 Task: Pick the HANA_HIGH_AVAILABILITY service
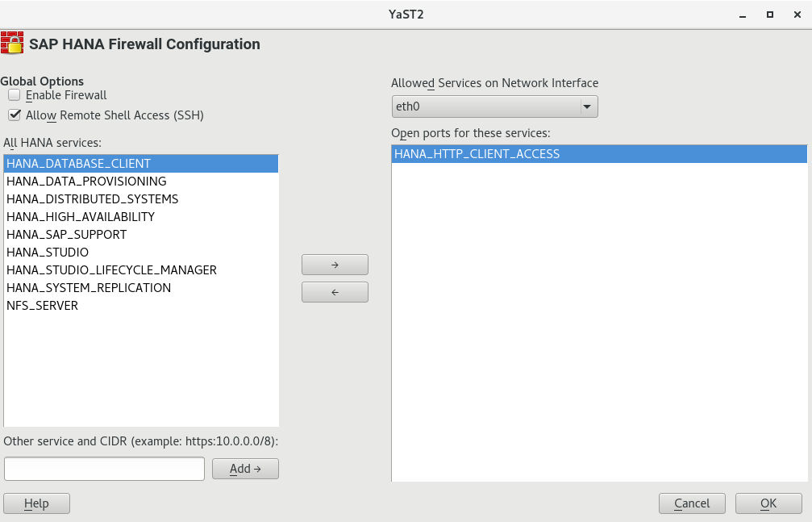[81, 217]
